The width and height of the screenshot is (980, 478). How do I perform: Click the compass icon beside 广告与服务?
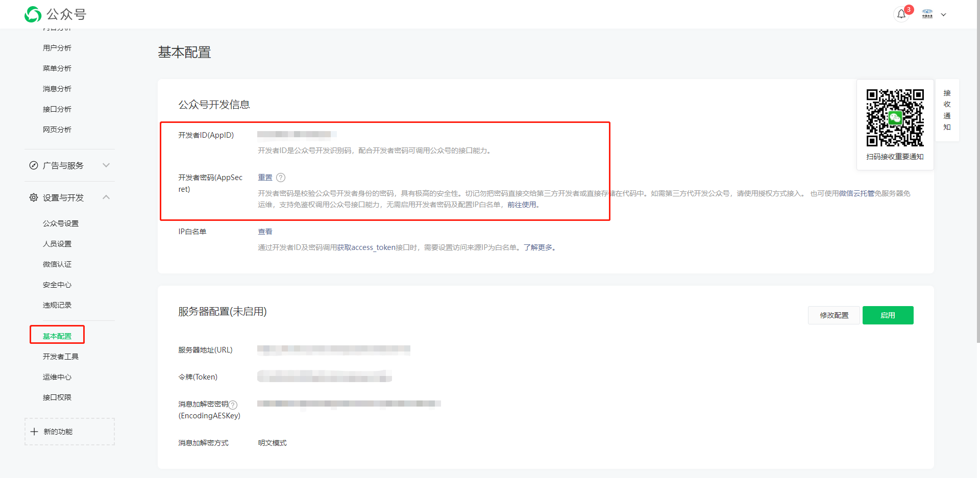point(33,165)
